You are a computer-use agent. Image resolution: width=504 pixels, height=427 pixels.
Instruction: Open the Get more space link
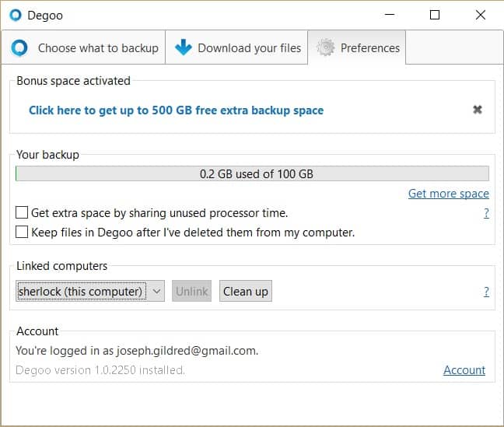click(x=449, y=194)
